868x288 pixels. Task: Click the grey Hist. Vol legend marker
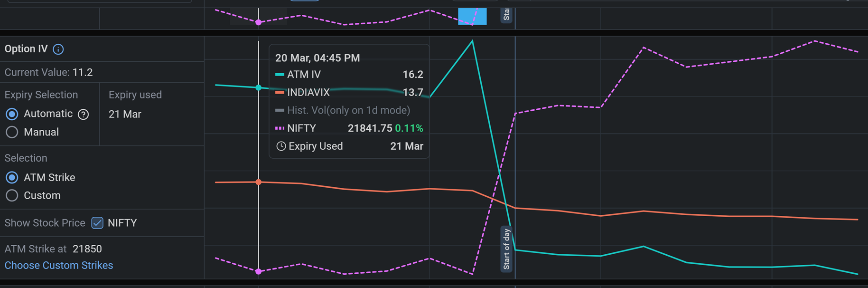(280, 110)
